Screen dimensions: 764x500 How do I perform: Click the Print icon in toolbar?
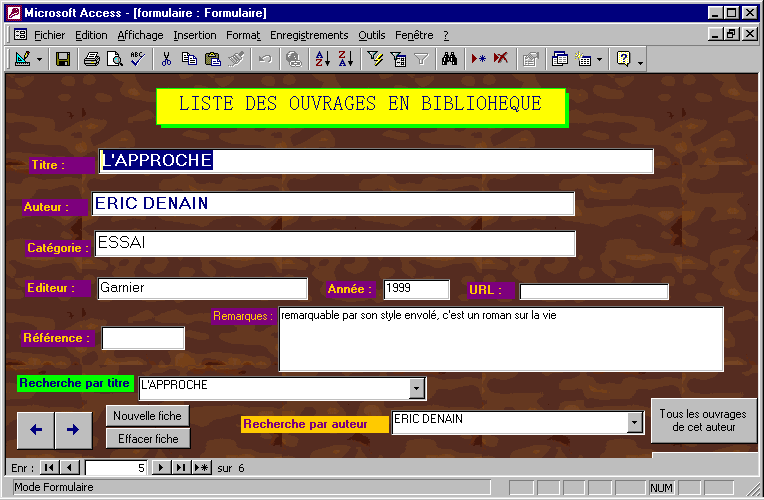(92, 59)
